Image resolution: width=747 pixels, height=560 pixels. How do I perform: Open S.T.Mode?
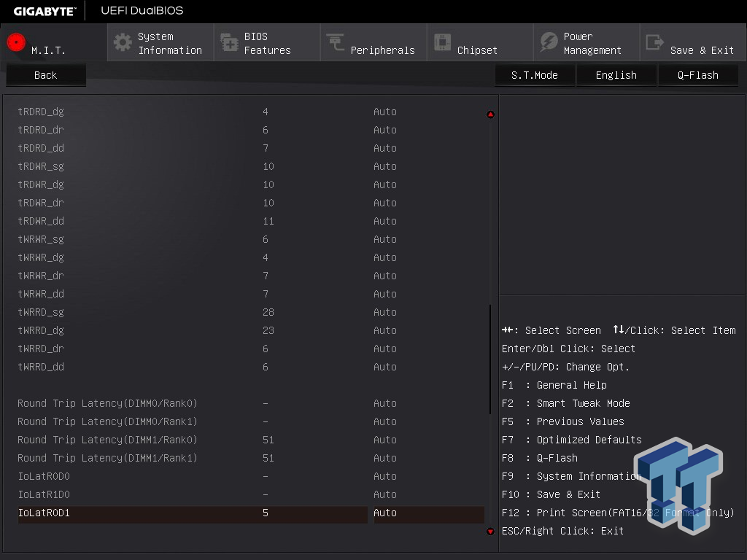click(535, 75)
